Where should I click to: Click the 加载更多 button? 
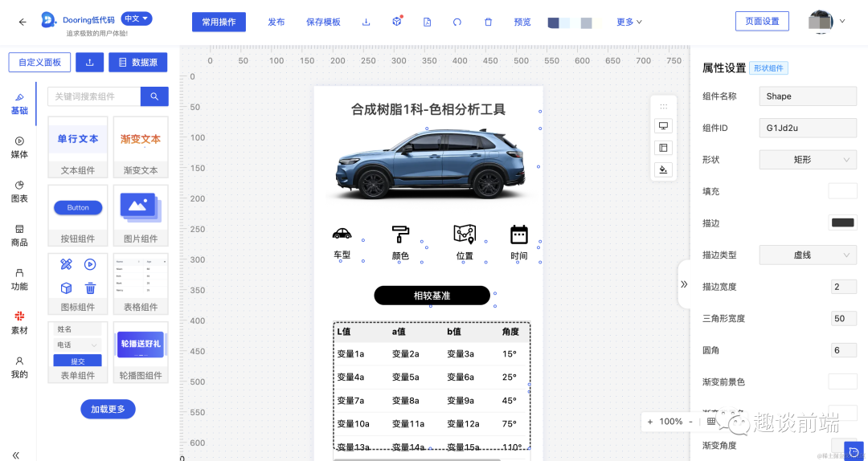coord(108,410)
